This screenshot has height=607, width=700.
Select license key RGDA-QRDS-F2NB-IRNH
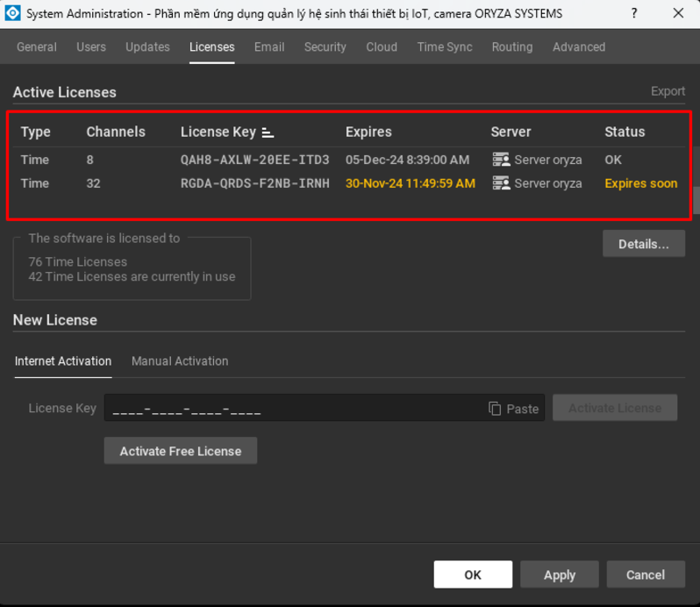[x=255, y=183]
